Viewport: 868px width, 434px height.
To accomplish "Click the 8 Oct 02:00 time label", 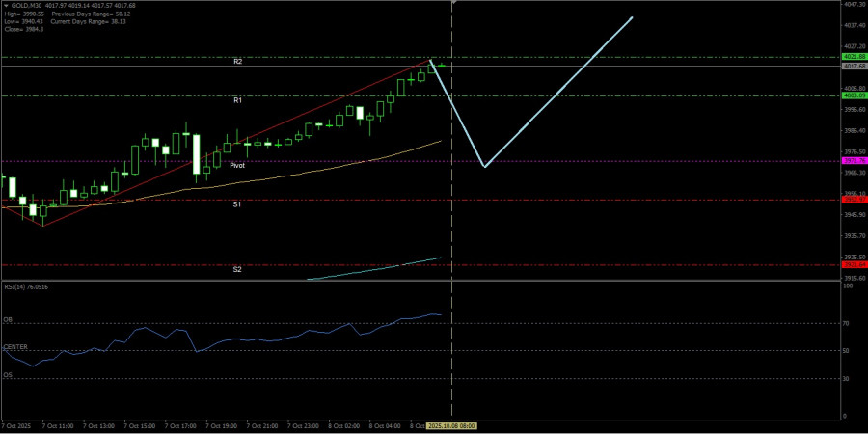I will tap(344, 427).
